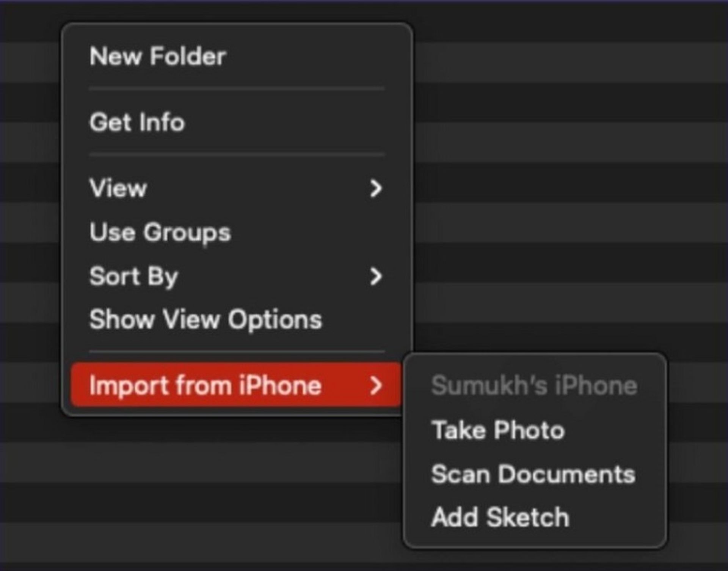Click the separator line below Get Info
The height and width of the screenshot is (571, 728).
[x=237, y=155]
